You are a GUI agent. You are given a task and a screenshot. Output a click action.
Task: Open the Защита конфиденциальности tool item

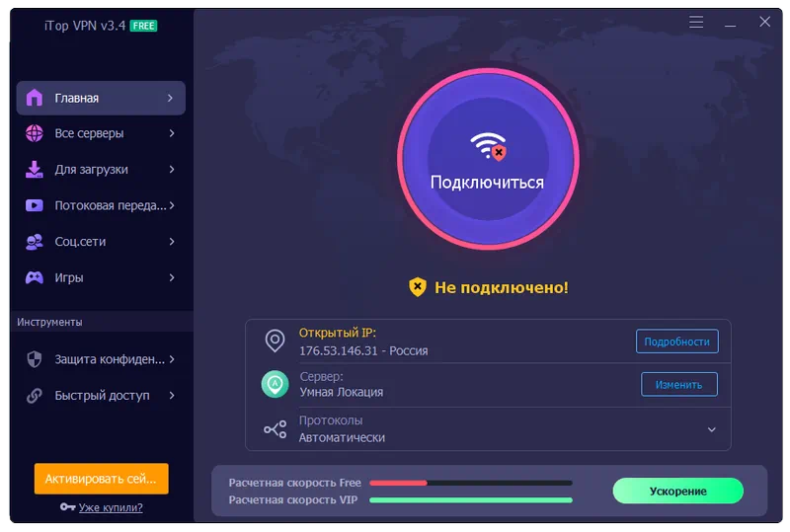[101, 359]
